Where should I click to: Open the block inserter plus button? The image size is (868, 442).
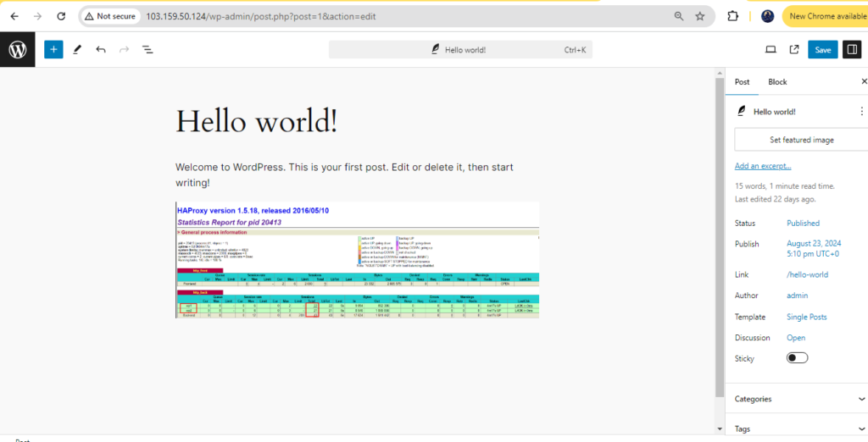[x=53, y=50]
